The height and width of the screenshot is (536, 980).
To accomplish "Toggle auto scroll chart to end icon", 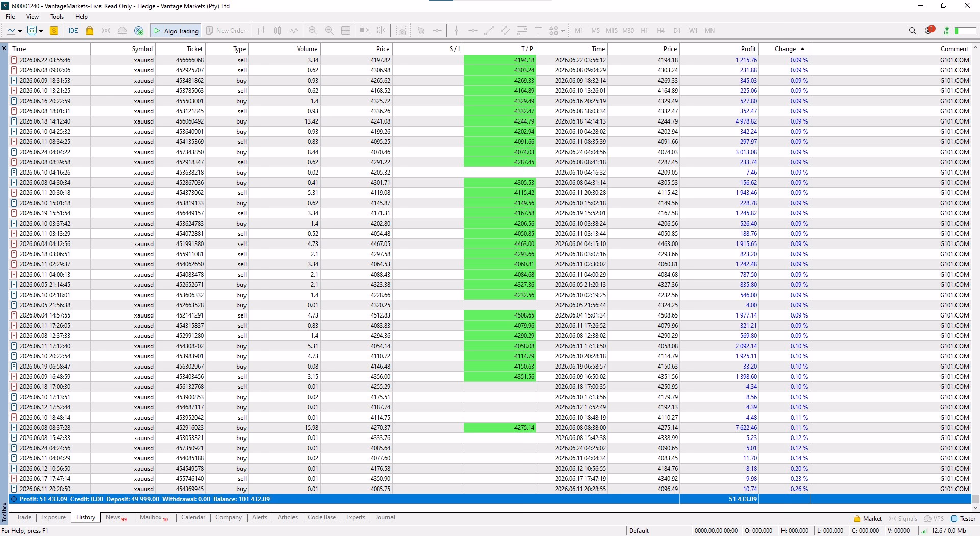I will coord(364,31).
